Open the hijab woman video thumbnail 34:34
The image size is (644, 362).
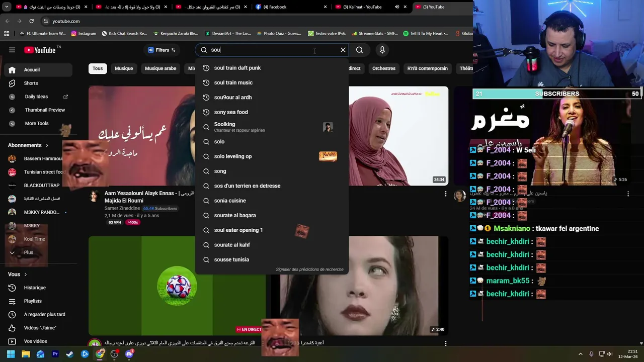coord(398,136)
